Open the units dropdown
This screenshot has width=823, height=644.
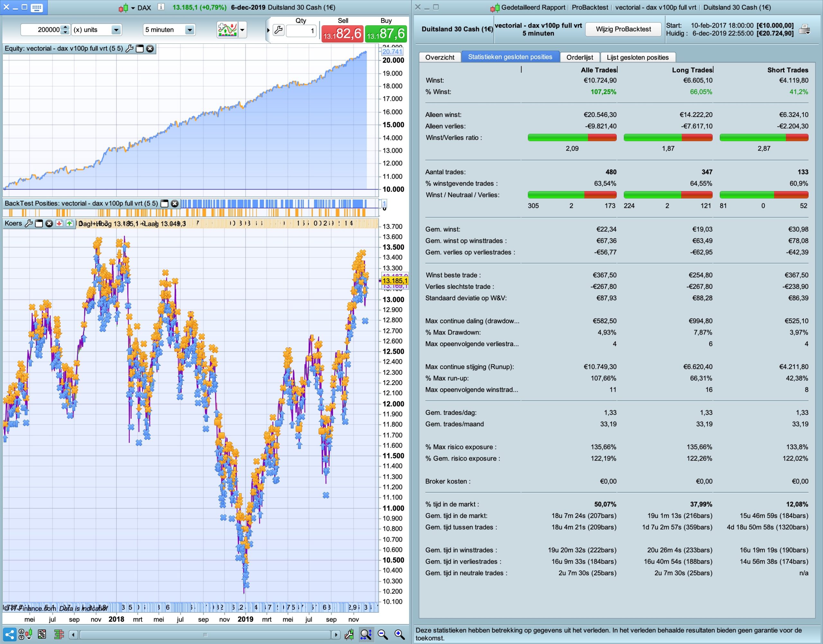coord(116,30)
